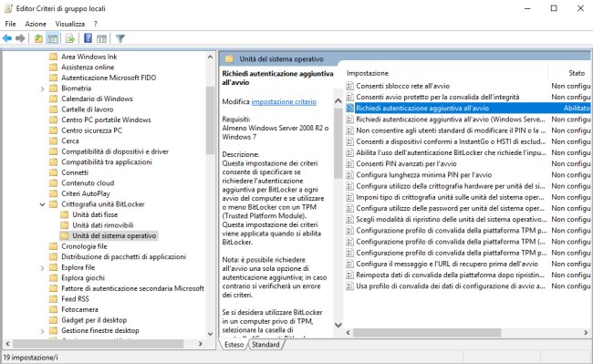The width and height of the screenshot is (593, 364).
Task: Collapse the Crittografia unità BitLocker node
Action: point(42,204)
